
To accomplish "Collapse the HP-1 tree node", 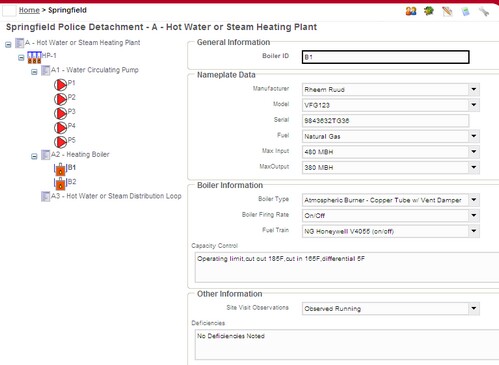I will click(x=21, y=58).
